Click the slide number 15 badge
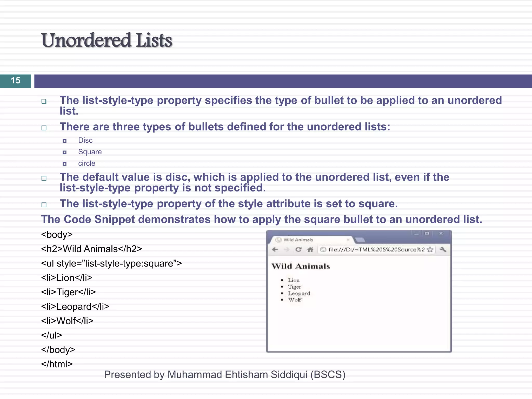Screen dimensions: 532x399 [x=16, y=81]
